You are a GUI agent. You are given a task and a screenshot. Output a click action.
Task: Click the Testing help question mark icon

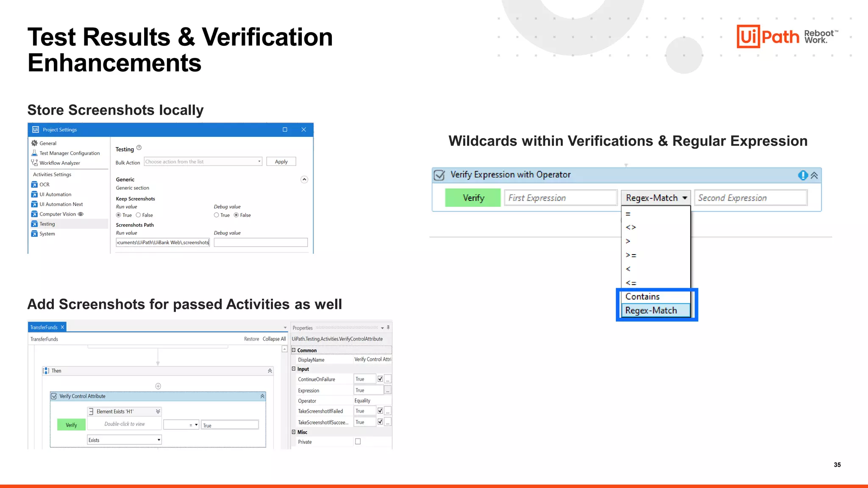click(x=139, y=148)
